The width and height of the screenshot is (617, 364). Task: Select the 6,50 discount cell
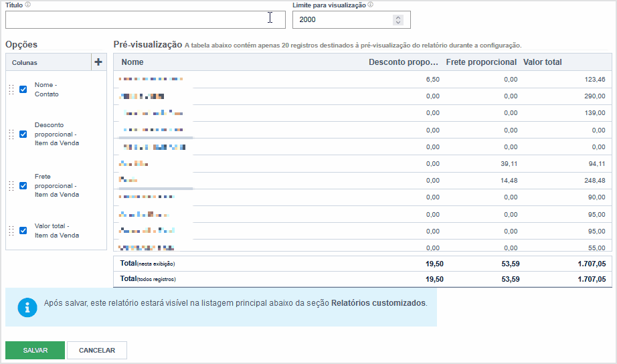click(x=433, y=80)
